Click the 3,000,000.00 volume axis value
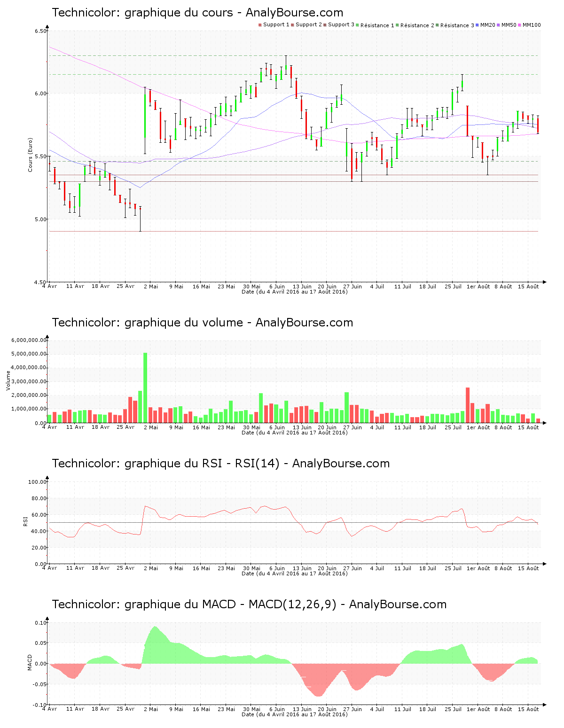 [30, 381]
